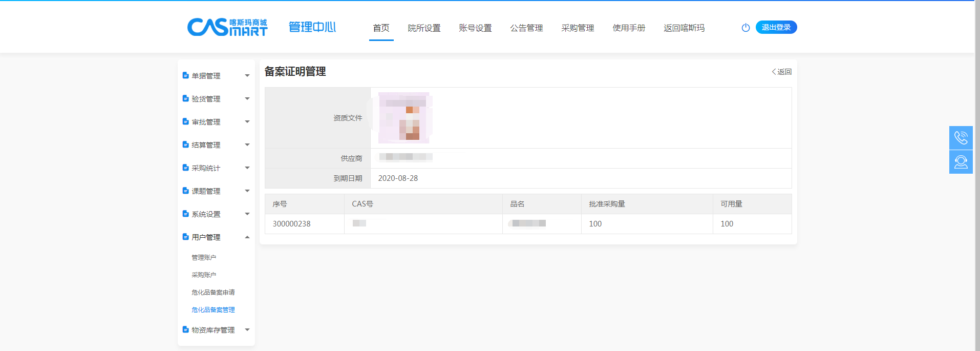Expand the 审批管理 dropdown arrow
Image resolution: width=980 pixels, height=351 pixels.
[x=247, y=122]
